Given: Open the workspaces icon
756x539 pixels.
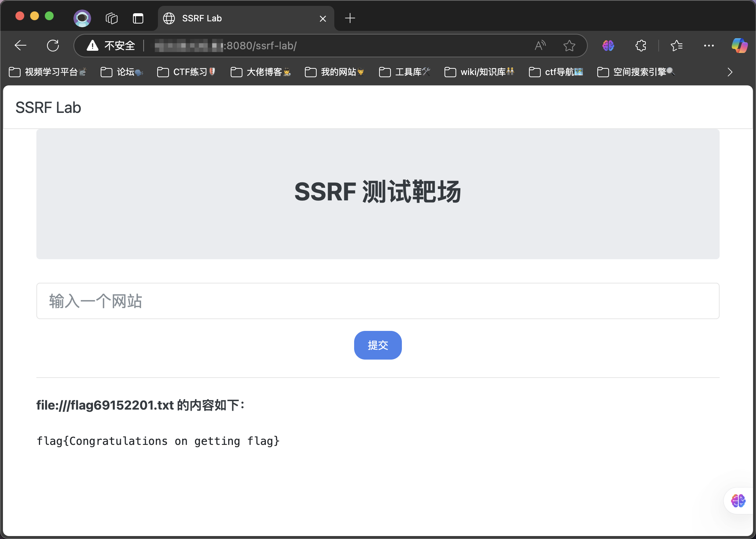Looking at the screenshot, I should 111,18.
